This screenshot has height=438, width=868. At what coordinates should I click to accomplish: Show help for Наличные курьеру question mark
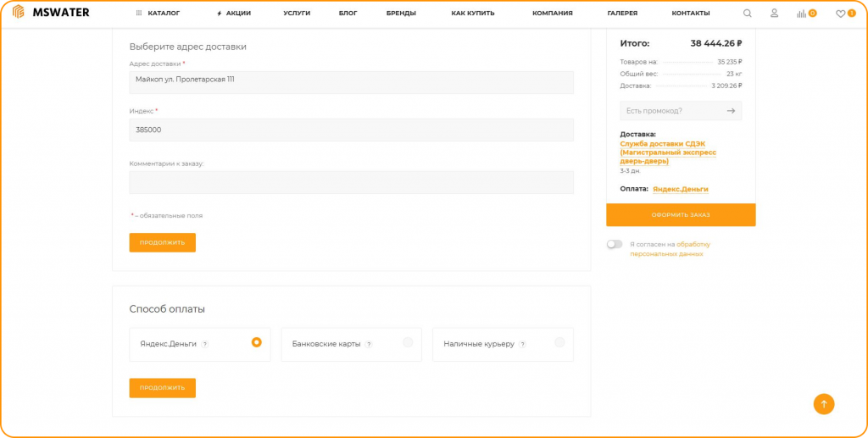[522, 344]
